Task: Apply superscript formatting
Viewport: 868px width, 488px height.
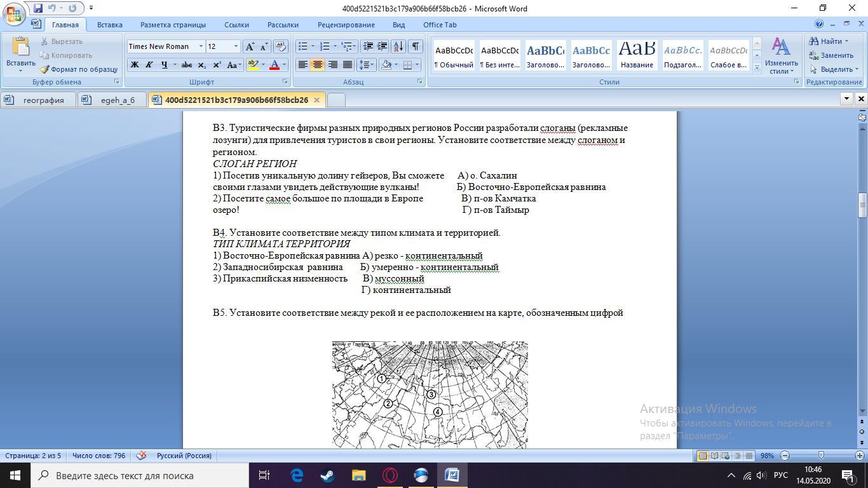Action: coord(217,65)
